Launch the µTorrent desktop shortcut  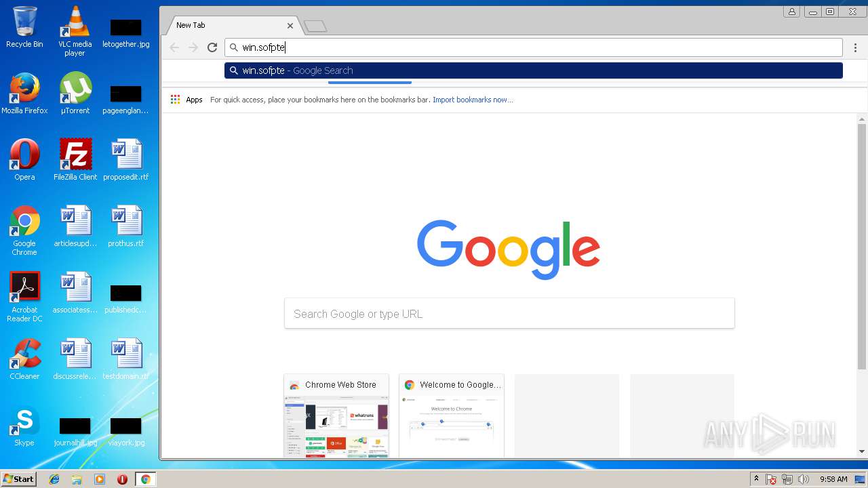point(75,94)
